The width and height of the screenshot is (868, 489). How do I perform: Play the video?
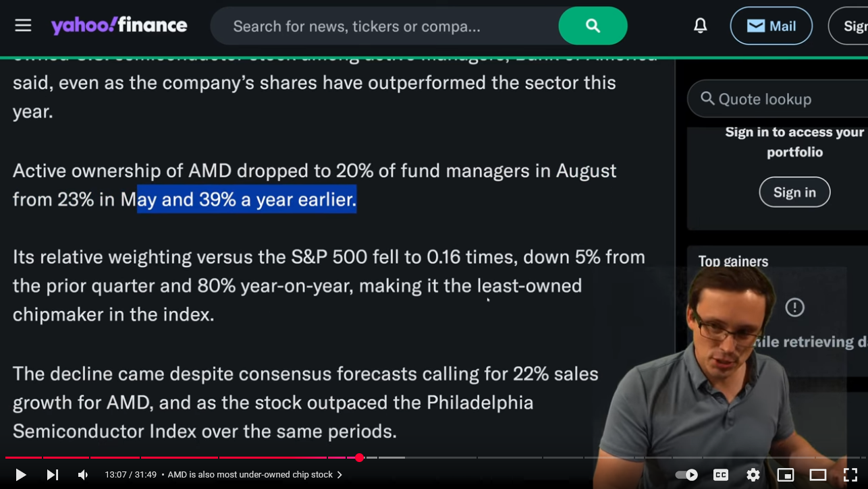[20, 475]
